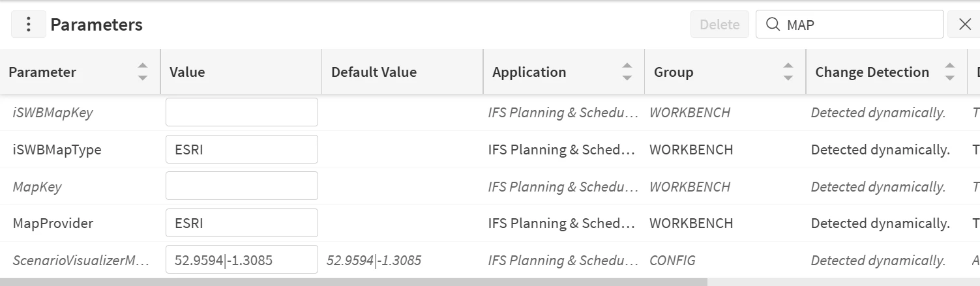
Task: Click the horizontal scrollbar at bottom
Action: click(x=352, y=282)
